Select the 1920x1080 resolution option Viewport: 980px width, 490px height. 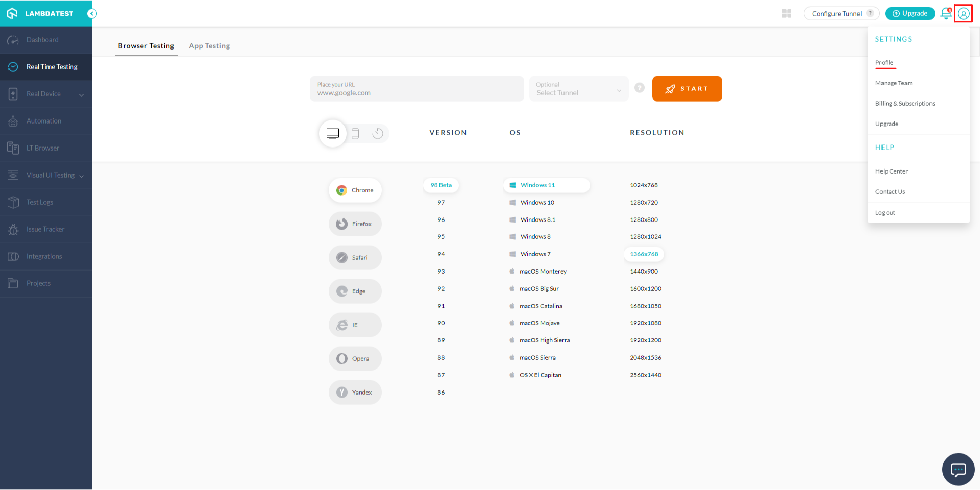click(x=646, y=323)
